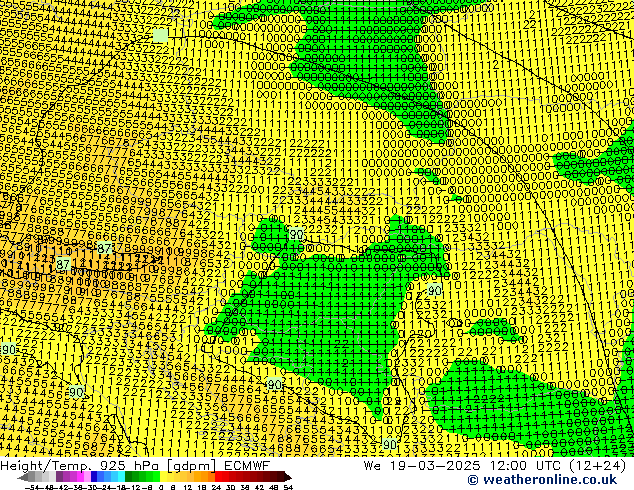Image resolution: width=634 pixels, height=490 pixels.
Task: Click the Height/Temp. 925 hPa title text
Action: [x=82, y=465]
